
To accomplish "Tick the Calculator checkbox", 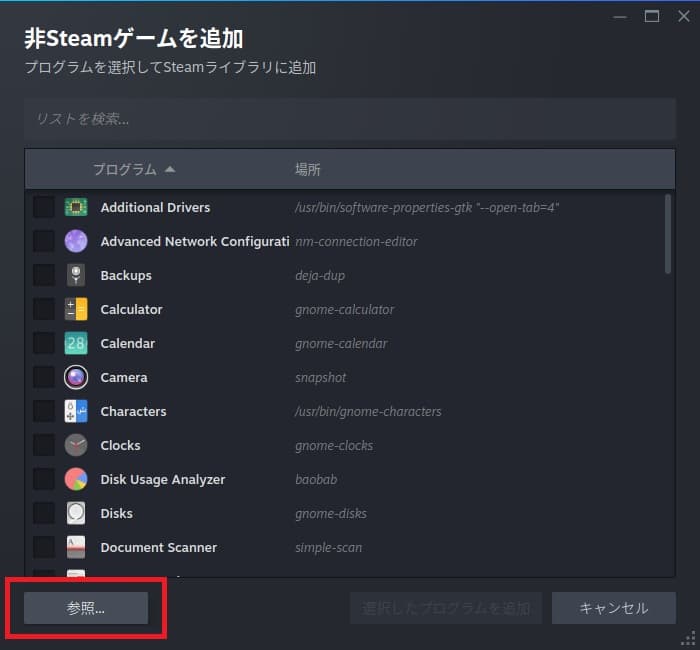I will [x=44, y=309].
